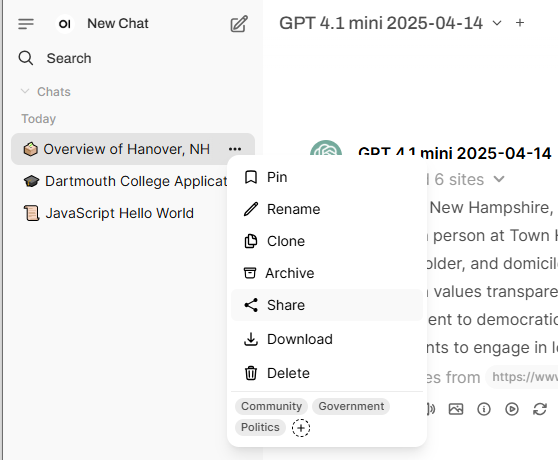Click the GPT 4.1 mini 2025-04-14 model title

(x=381, y=23)
